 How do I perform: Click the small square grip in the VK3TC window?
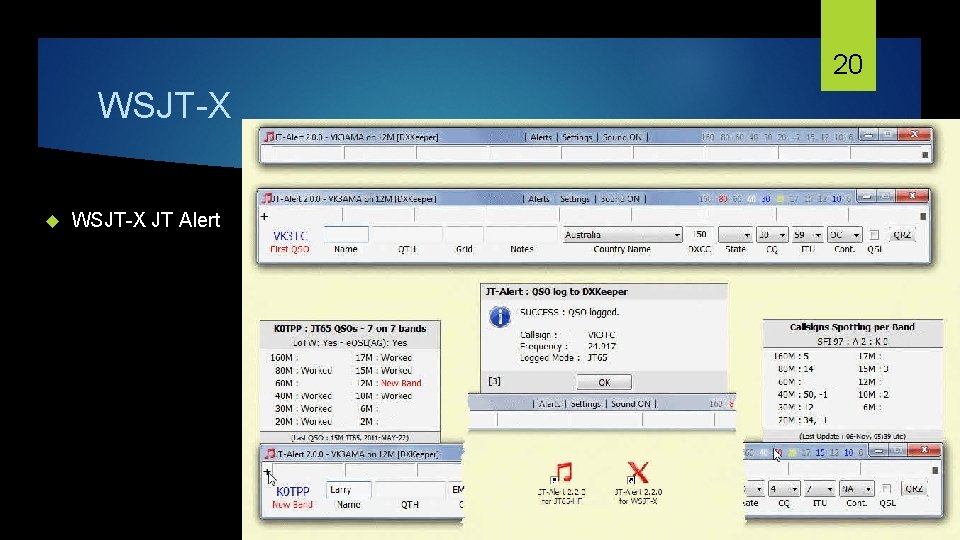click(x=923, y=216)
